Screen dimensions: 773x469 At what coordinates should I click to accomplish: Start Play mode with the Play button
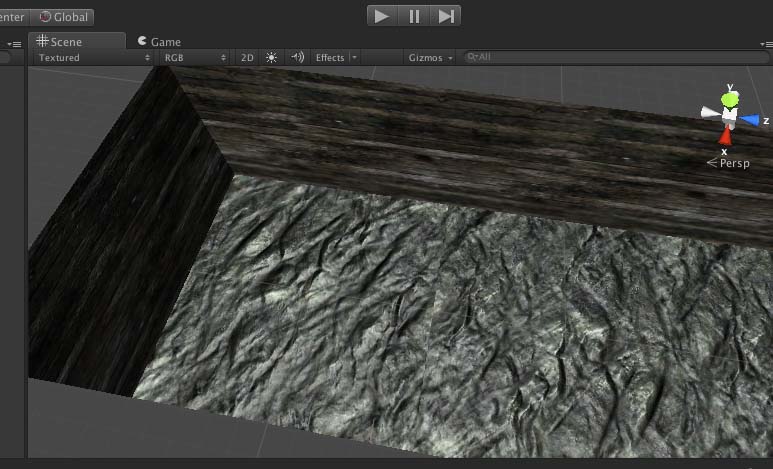[x=383, y=16]
